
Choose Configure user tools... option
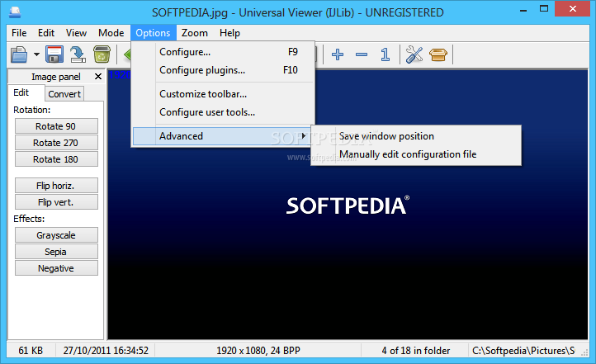[x=224, y=112]
